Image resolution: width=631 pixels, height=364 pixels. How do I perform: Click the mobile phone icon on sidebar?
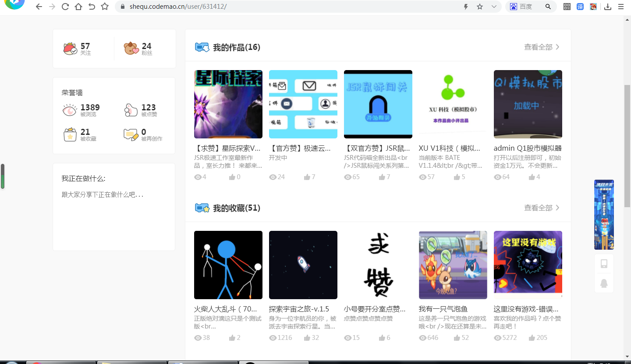tap(604, 263)
